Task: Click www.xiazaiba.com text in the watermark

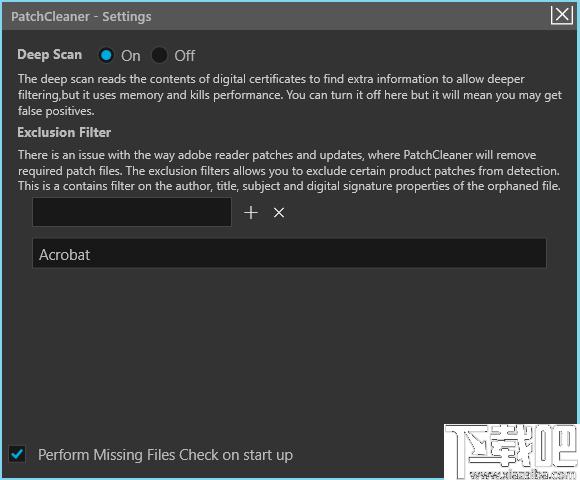Action: click(x=522, y=474)
